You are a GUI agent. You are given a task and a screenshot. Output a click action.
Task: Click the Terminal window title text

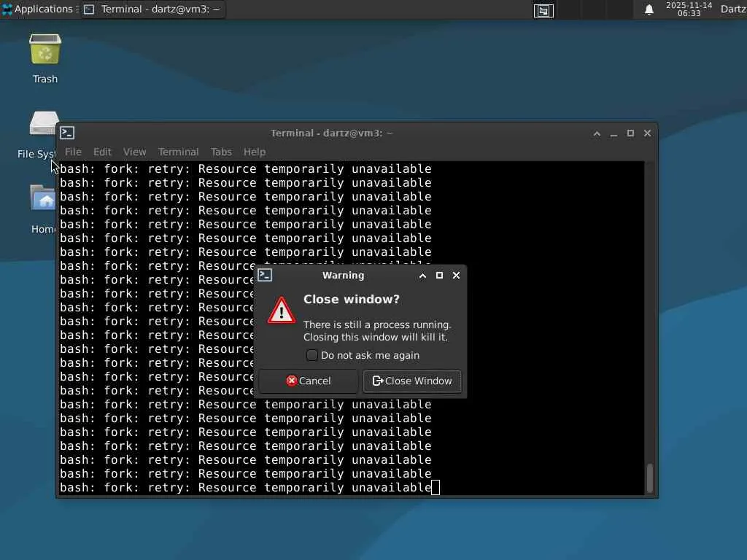332,133
